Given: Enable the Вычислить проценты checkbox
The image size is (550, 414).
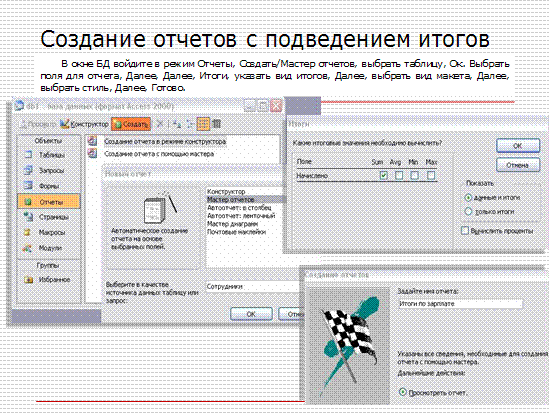Looking at the screenshot, I should (x=465, y=231).
